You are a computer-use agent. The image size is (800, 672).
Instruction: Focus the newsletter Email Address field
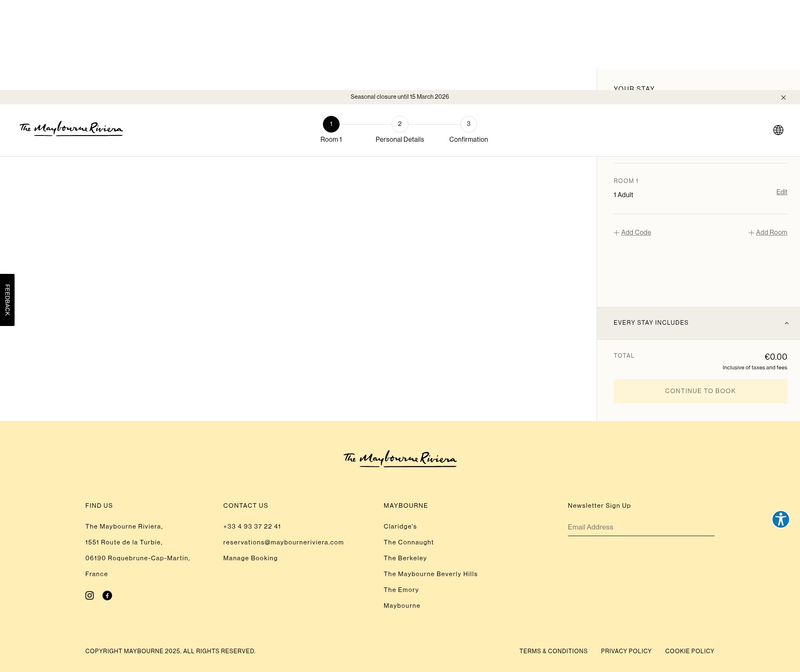[641, 527]
